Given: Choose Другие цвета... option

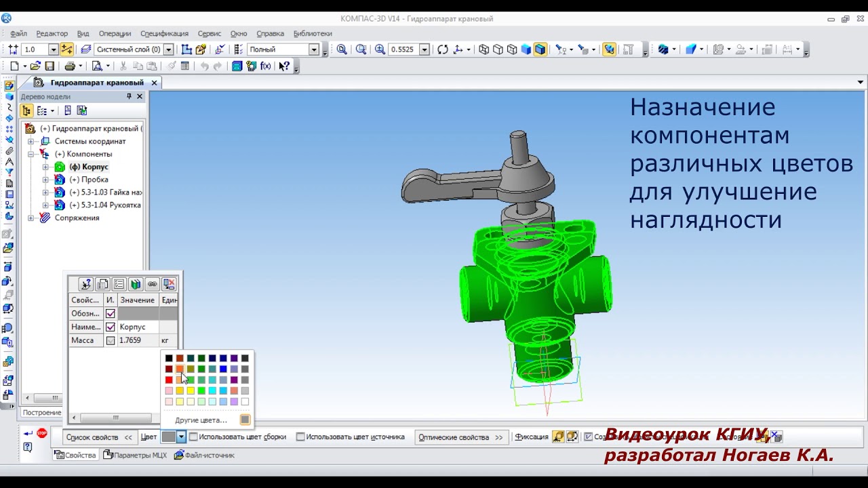Looking at the screenshot, I should 201,420.
